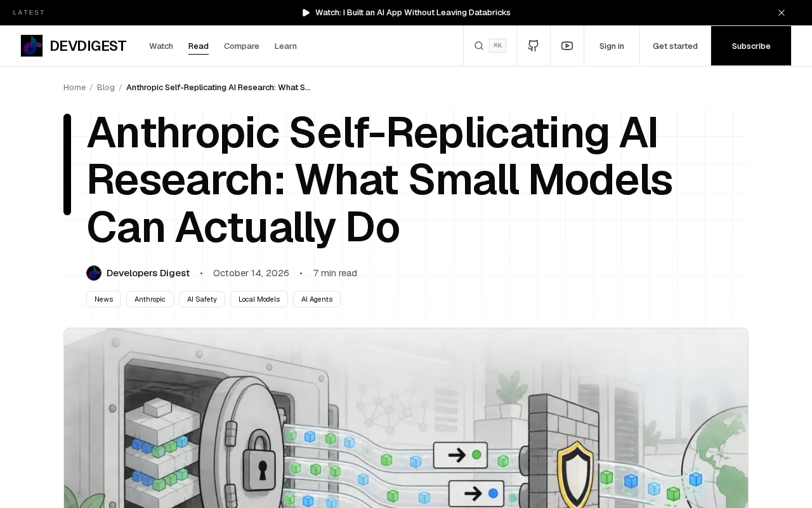Go to Home breadcrumb
The height and width of the screenshot is (508, 812).
click(x=74, y=87)
